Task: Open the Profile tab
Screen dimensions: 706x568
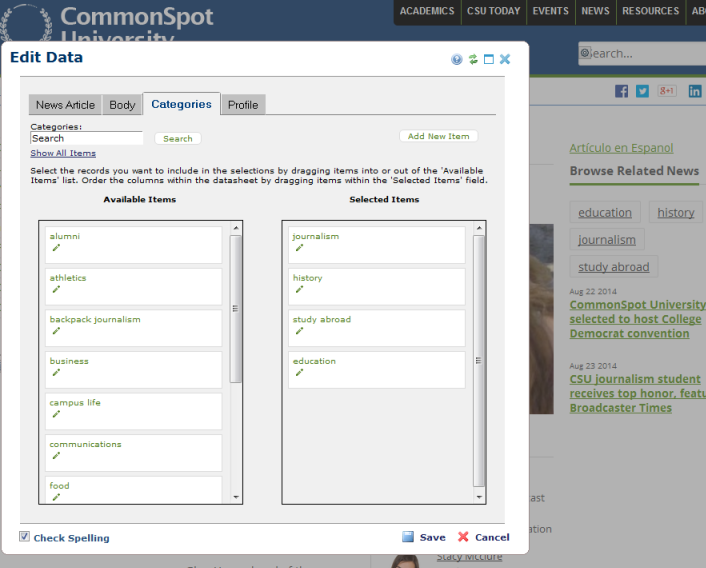Action: tap(243, 105)
